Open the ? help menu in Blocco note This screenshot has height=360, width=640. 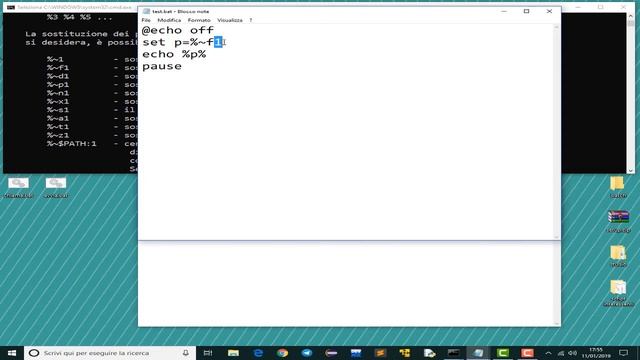(251, 20)
